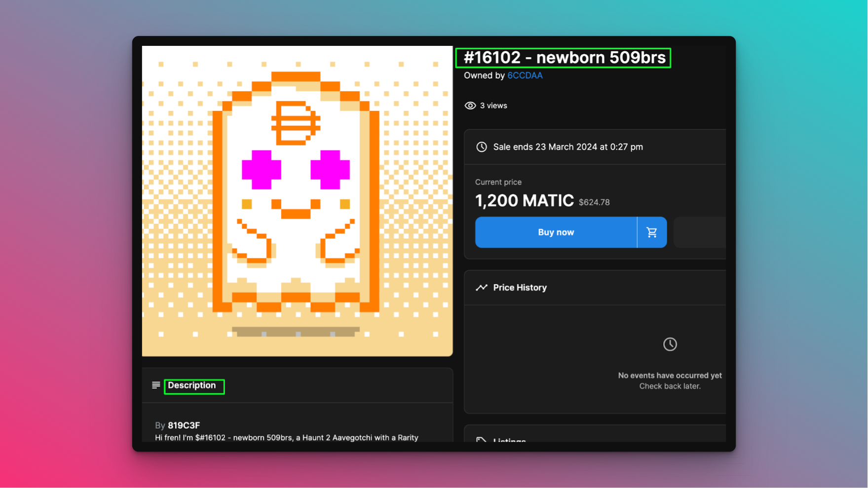Click the no-events clock icon
This screenshot has width=868, height=488.
pyautogui.click(x=670, y=344)
